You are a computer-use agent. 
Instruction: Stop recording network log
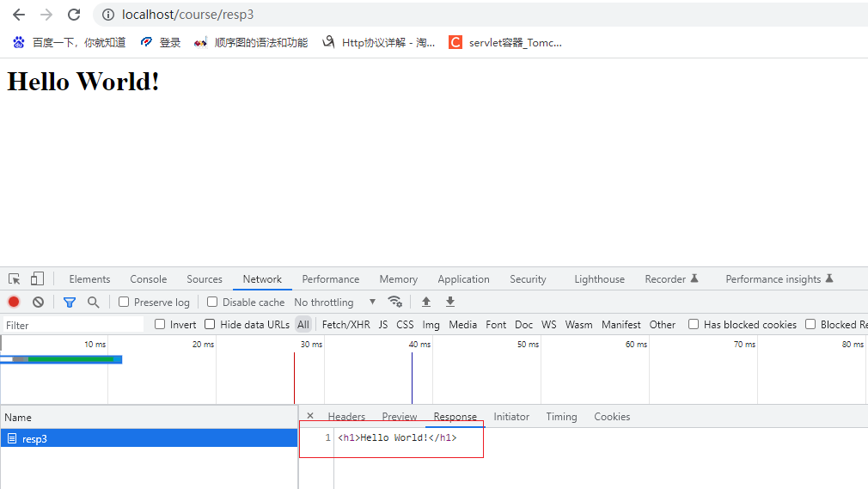pyautogui.click(x=14, y=303)
